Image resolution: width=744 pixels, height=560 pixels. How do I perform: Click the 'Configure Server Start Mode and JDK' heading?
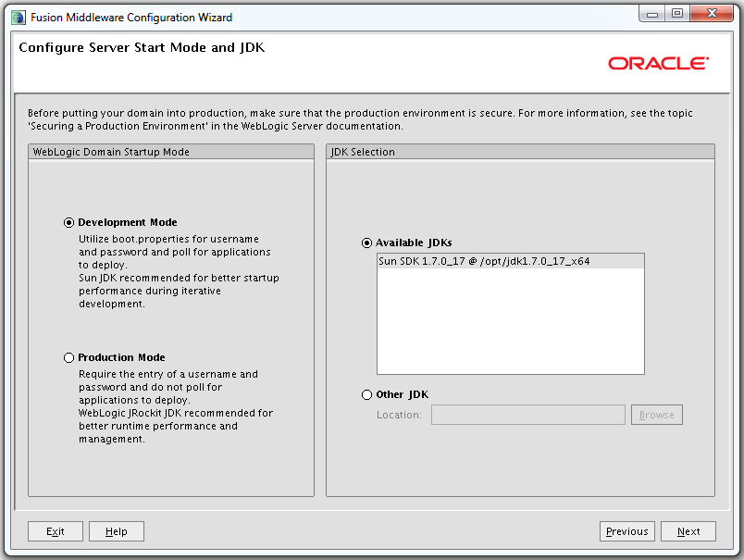click(x=142, y=47)
